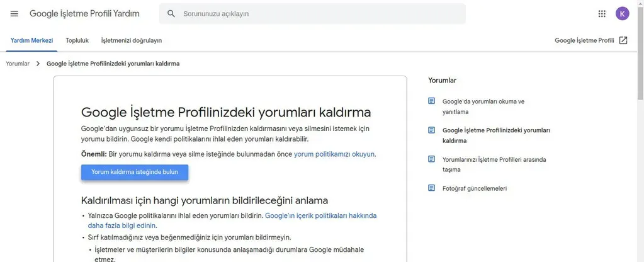The image size is (644, 262).
Task: Click the article icon next to Google'da yorumları okuma
Action: click(x=431, y=101)
